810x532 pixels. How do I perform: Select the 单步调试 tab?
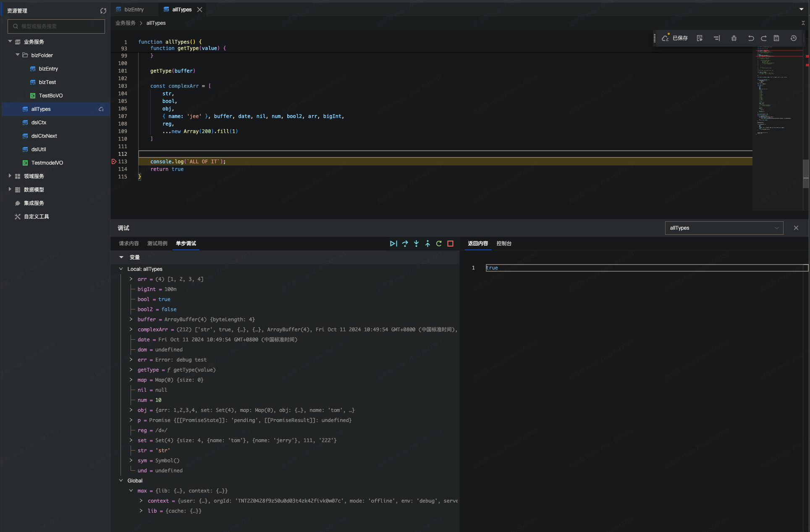point(186,244)
